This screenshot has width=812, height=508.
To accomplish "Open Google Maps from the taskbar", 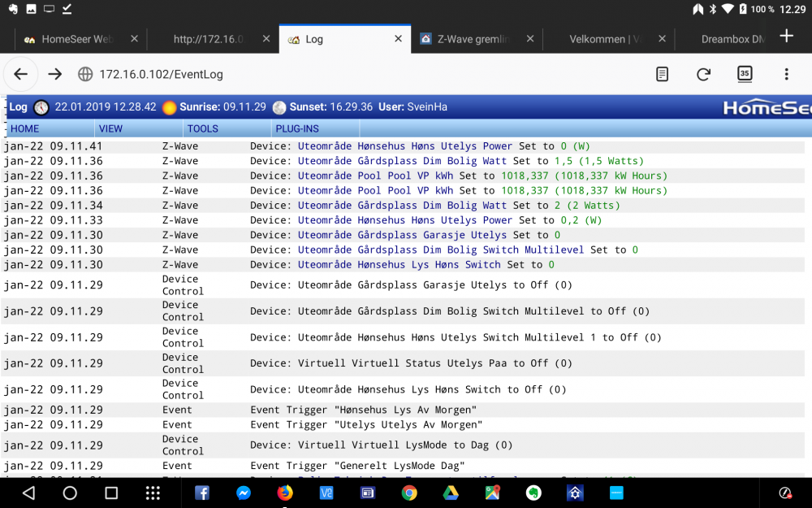I will coord(492,493).
